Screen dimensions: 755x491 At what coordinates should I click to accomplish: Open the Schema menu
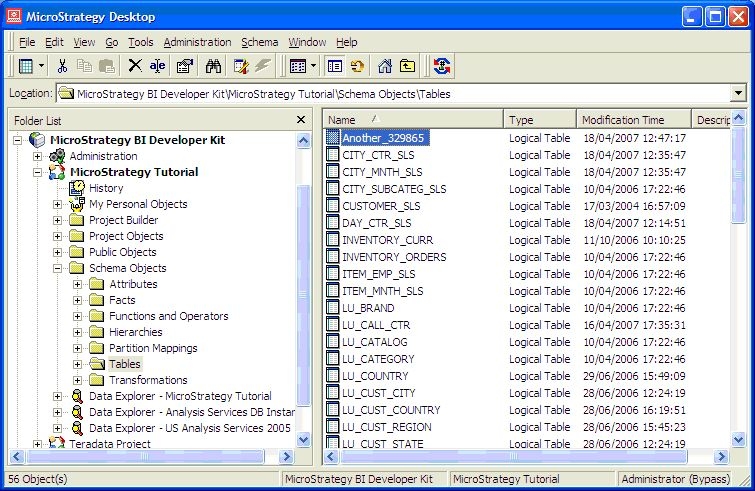(x=259, y=42)
